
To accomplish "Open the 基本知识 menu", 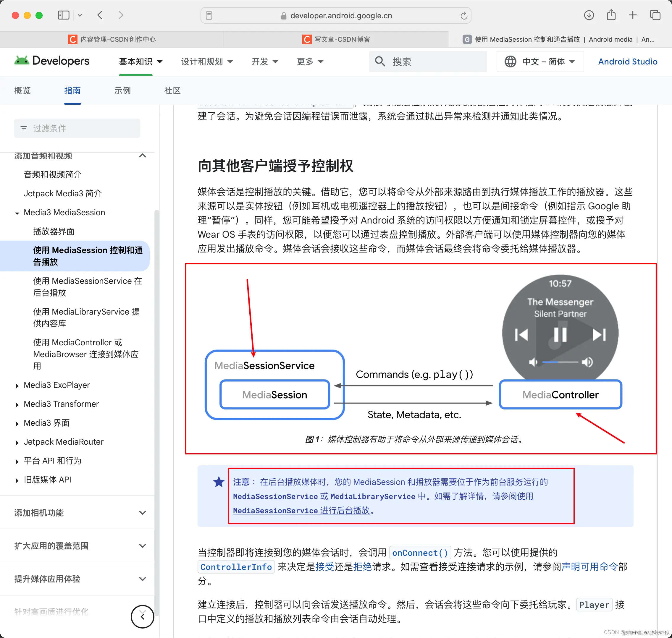I will (x=140, y=61).
